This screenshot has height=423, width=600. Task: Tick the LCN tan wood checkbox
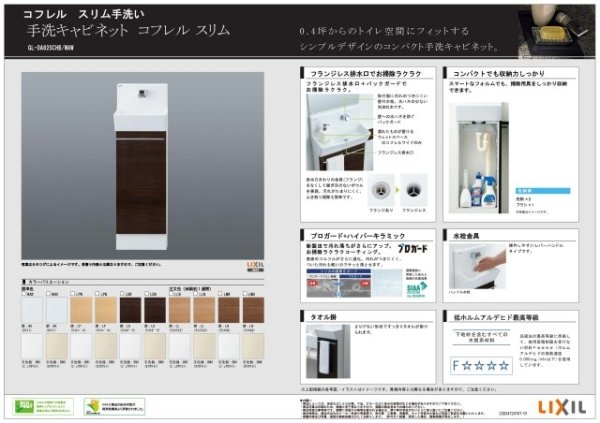coord(196,294)
